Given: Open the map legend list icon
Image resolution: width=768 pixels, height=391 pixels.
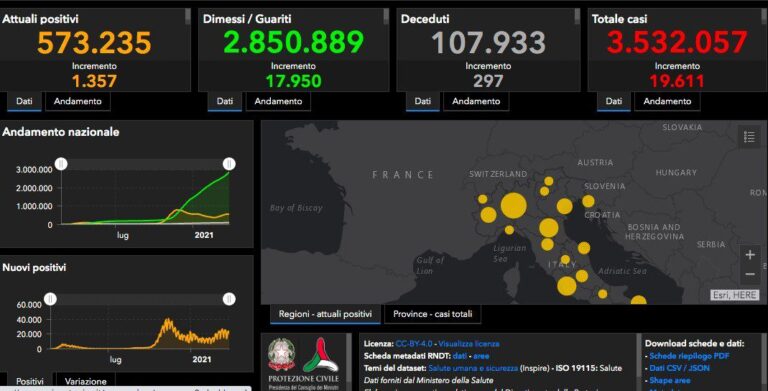Looking at the screenshot, I should (749, 137).
